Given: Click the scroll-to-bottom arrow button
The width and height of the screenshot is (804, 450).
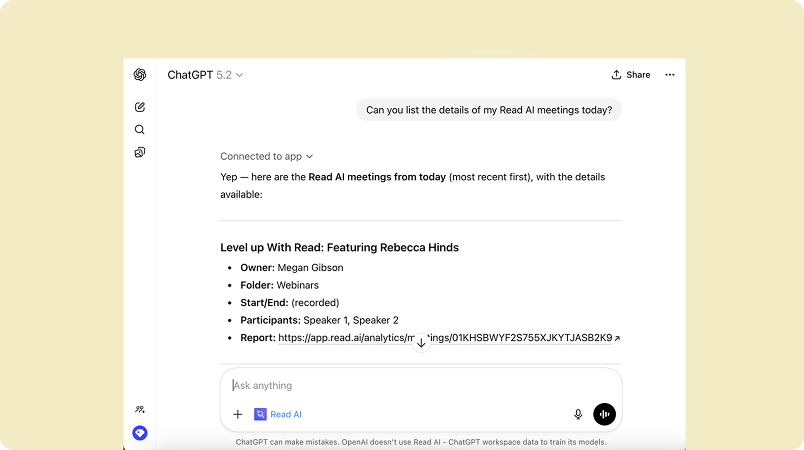Looking at the screenshot, I should (x=421, y=343).
